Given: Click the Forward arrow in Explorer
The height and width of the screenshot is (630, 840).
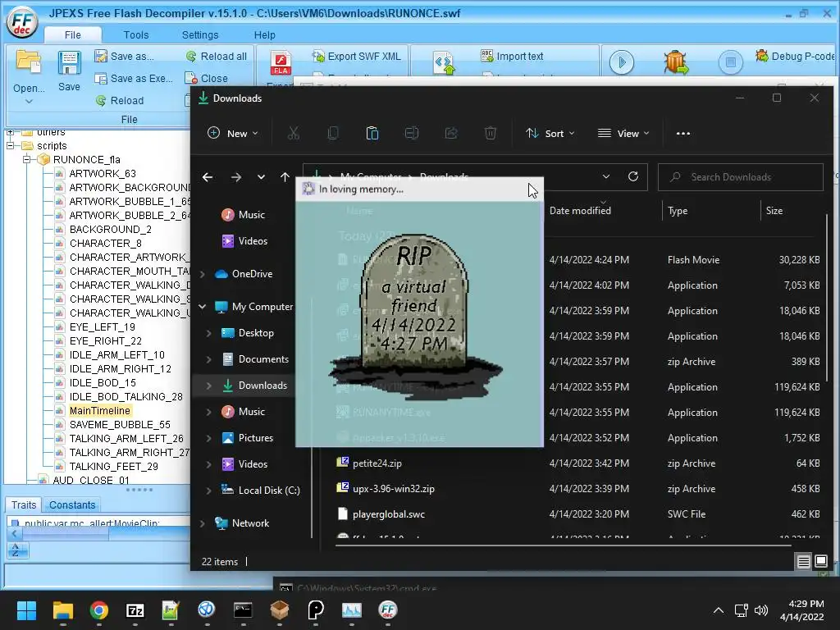Looking at the screenshot, I should pos(235,177).
